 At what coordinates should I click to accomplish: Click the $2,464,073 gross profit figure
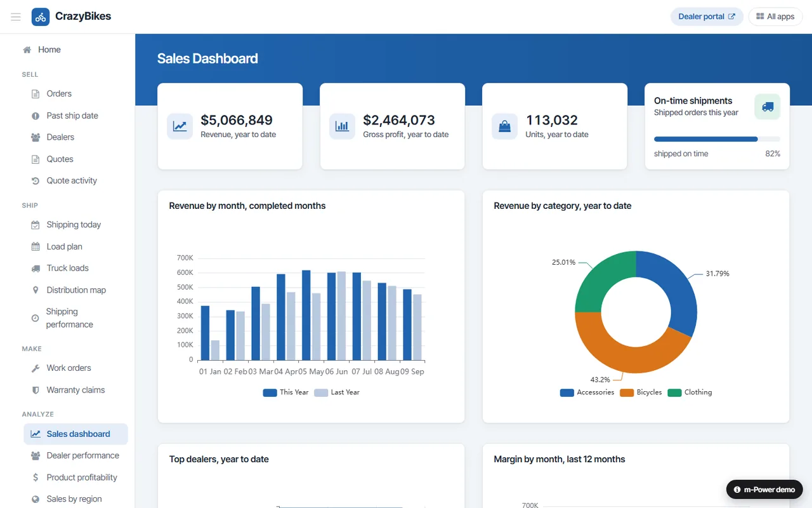[x=399, y=120]
